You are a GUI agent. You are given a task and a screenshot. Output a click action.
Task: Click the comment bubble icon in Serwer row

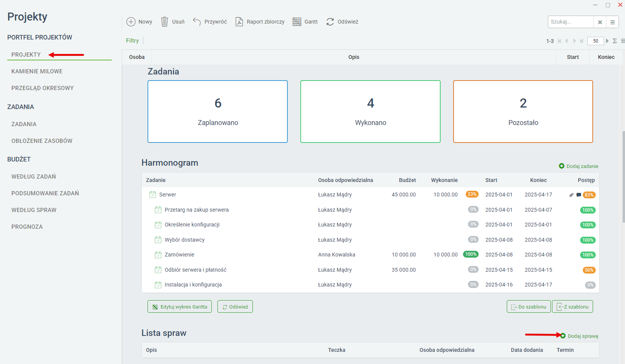(x=579, y=195)
